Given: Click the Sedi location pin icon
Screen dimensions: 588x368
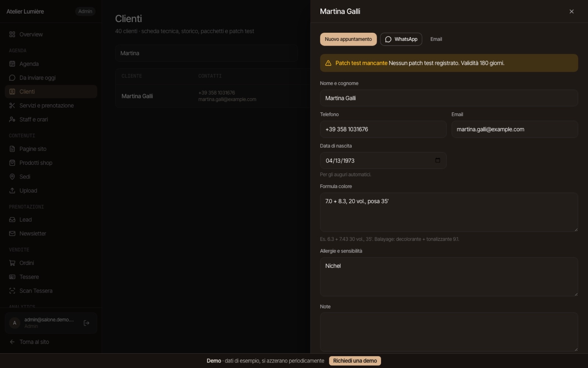Looking at the screenshot, I should click(x=12, y=177).
